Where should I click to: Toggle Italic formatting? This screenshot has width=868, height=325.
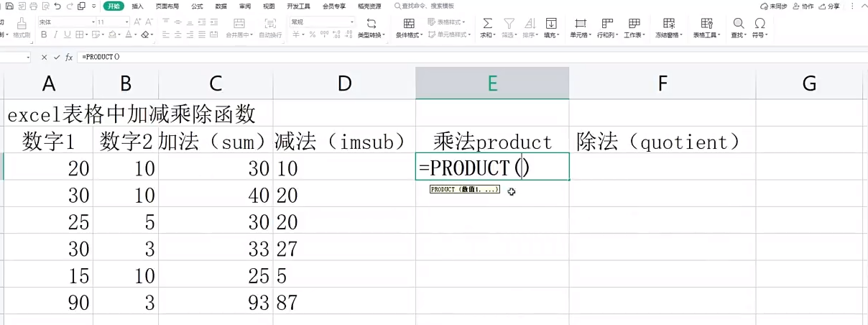coord(55,34)
